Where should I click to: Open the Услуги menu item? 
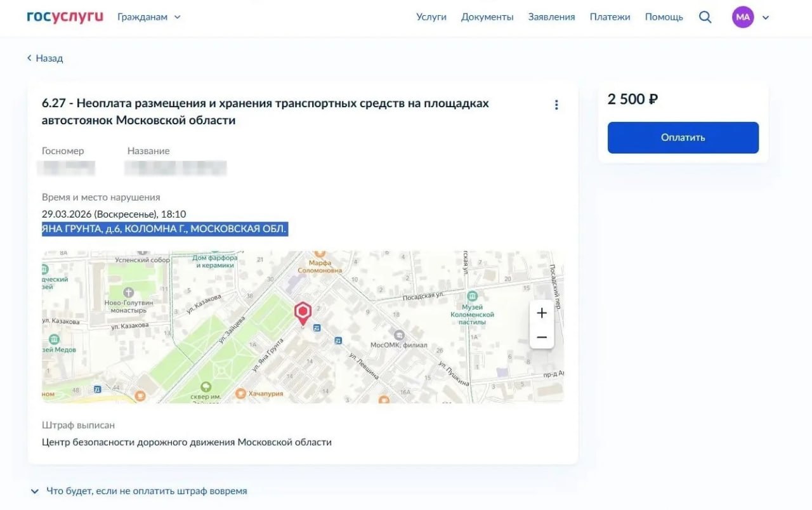(x=431, y=17)
